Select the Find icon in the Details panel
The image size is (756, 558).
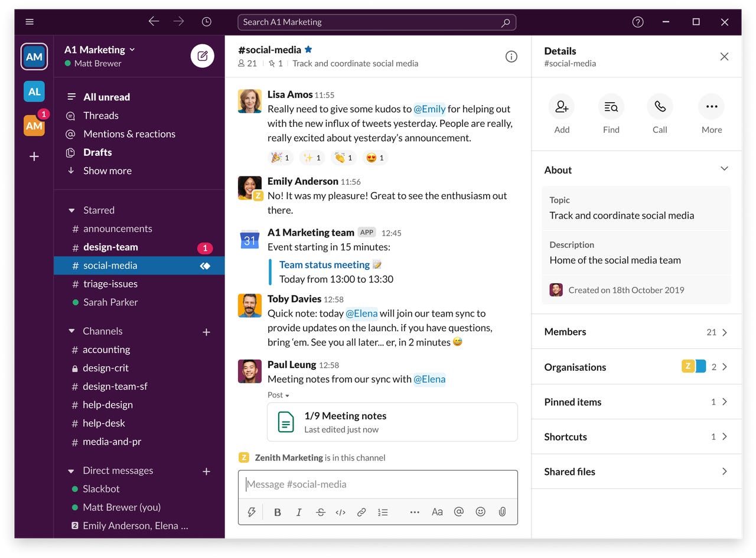pos(611,107)
